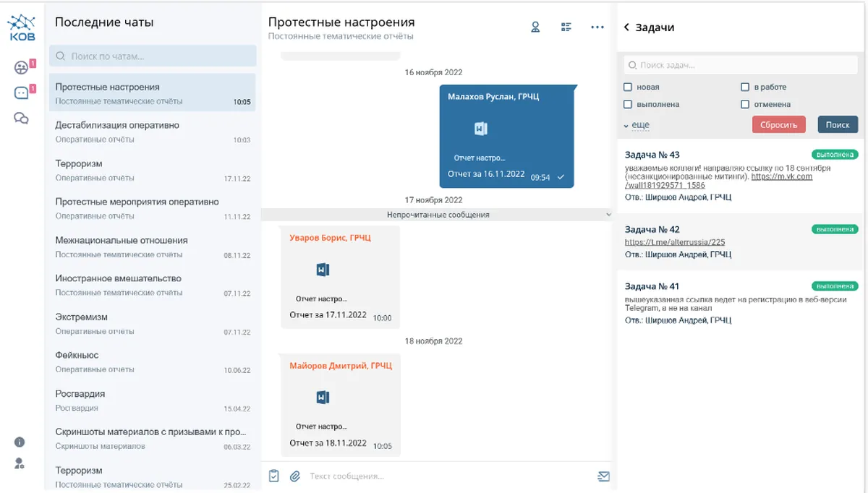Image resolution: width=868 pixels, height=493 pixels.
Task: Check the "в работе" filter checkbox
Action: pyautogui.click(x=745, y=87)
